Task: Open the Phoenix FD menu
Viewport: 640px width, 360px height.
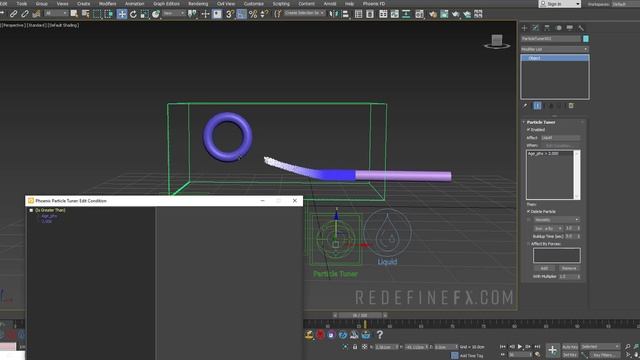Action: tap(374, 4)
